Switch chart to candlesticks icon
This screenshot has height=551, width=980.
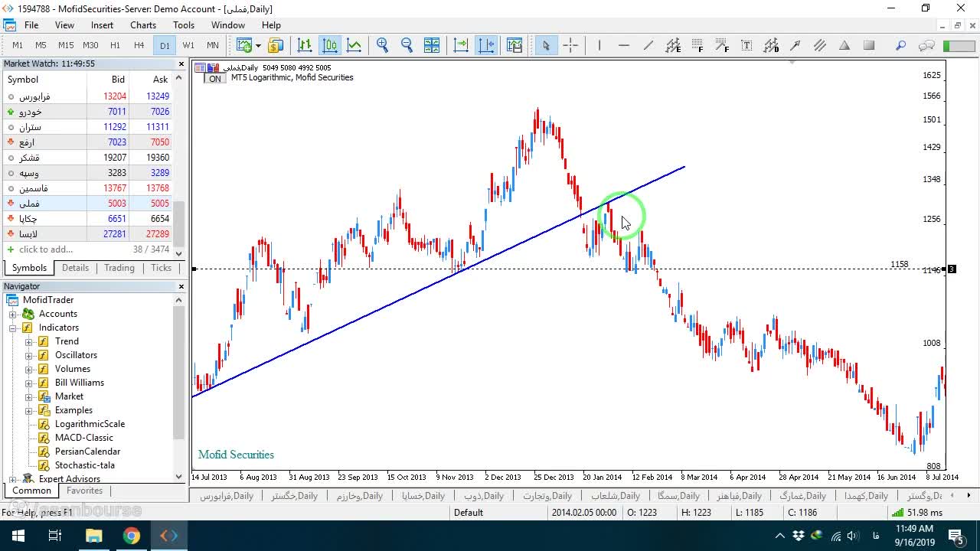tap(330, 45)
